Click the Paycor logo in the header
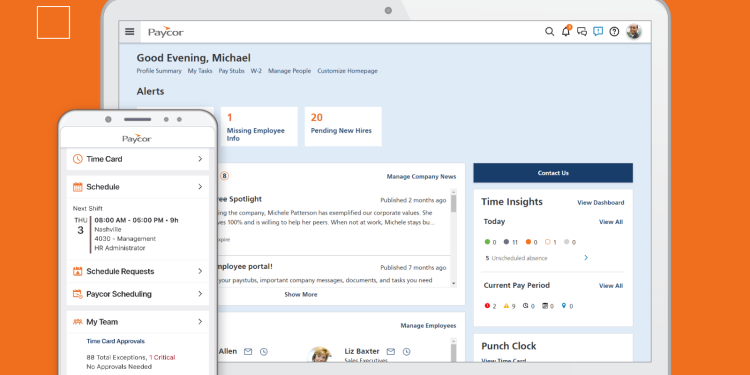The width and height of the screenshot is (750, 375). [x=165, y=32]
